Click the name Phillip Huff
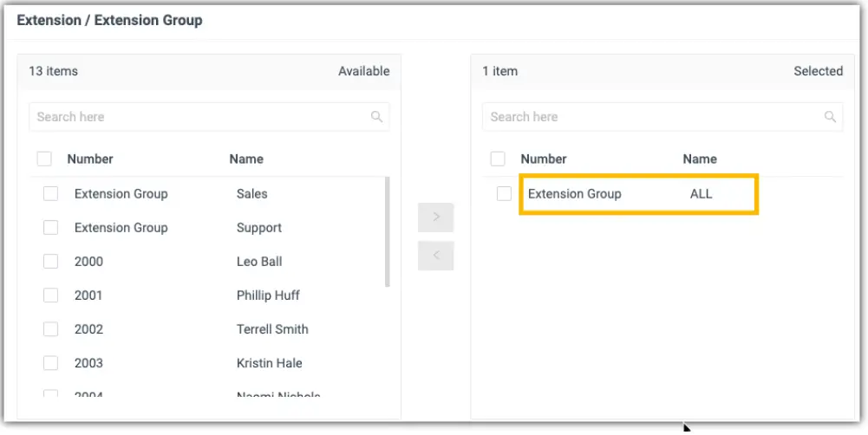This screenshot has width=868, height=435. pyautogui.click(x=268, y=295)
